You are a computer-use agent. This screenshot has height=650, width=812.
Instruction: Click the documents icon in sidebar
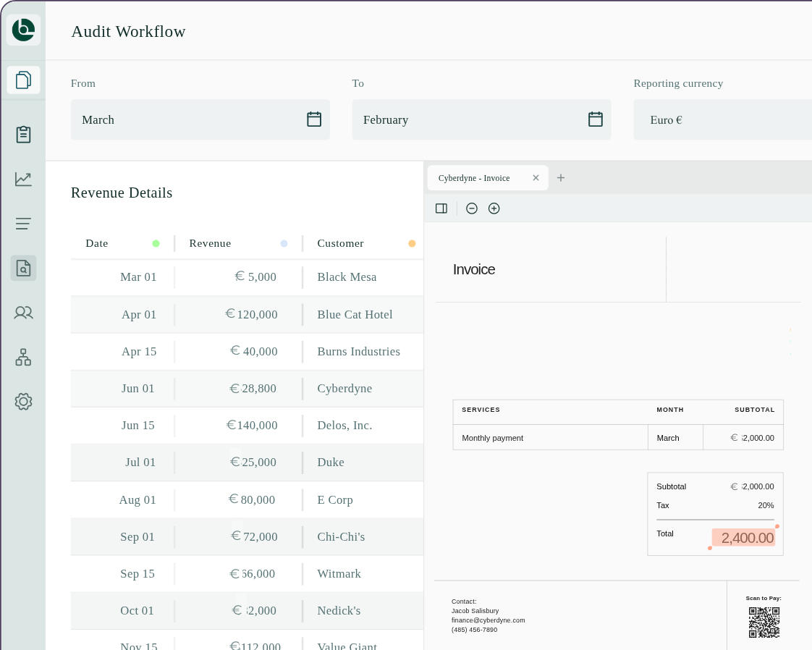click(x=23, y=80)
